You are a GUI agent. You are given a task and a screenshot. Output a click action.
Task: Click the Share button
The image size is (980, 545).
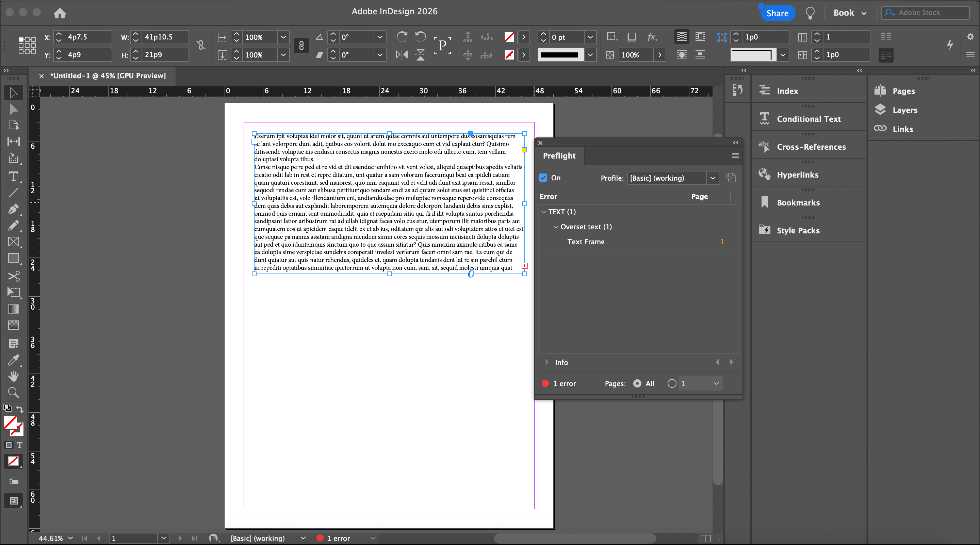point(777,13)
